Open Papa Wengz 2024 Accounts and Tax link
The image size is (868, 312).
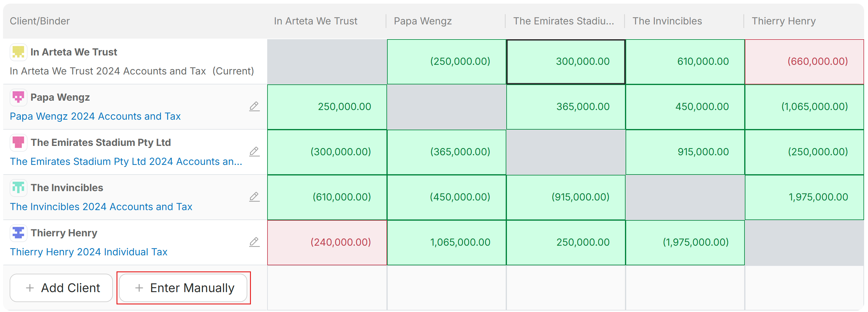[x=95, y=116]
